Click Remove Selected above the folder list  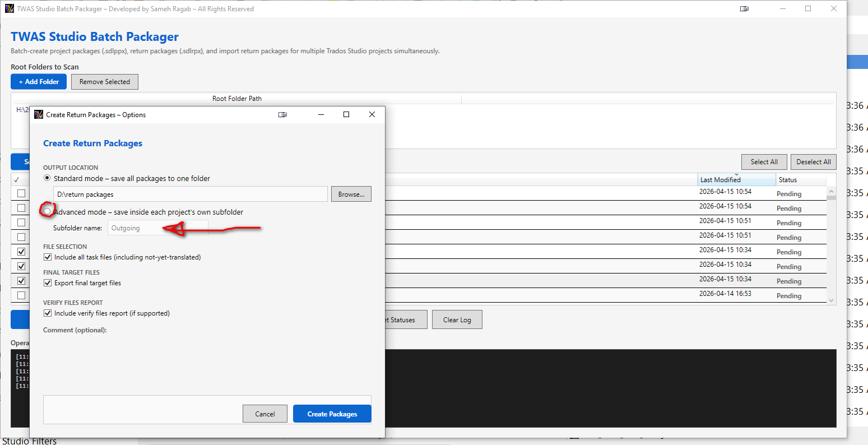104,81
